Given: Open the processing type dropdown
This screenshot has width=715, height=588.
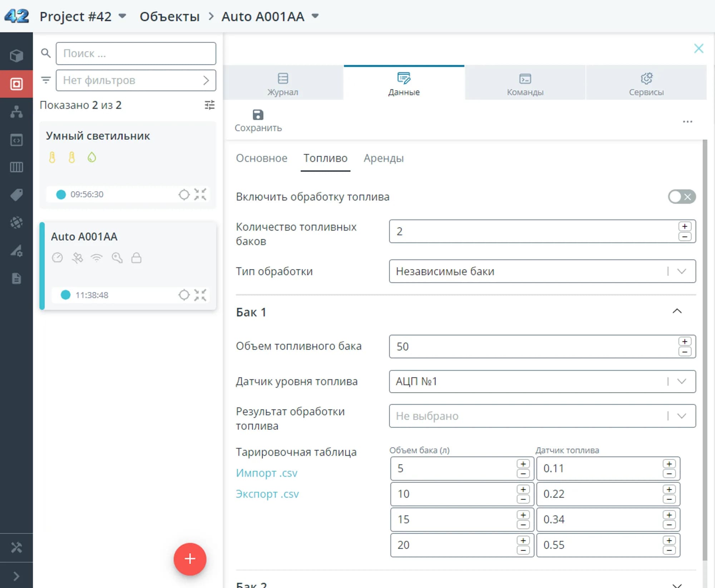Looking at the screenshot, I should [542, 271].
